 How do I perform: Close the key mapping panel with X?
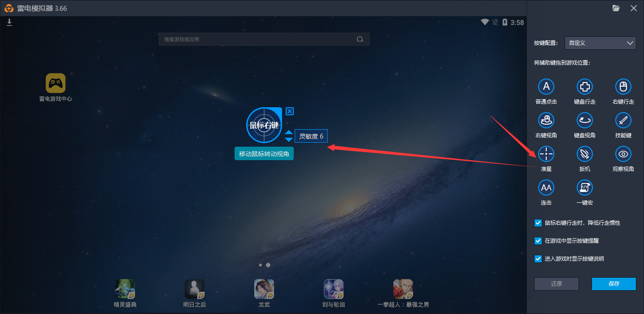coord(634,8)
